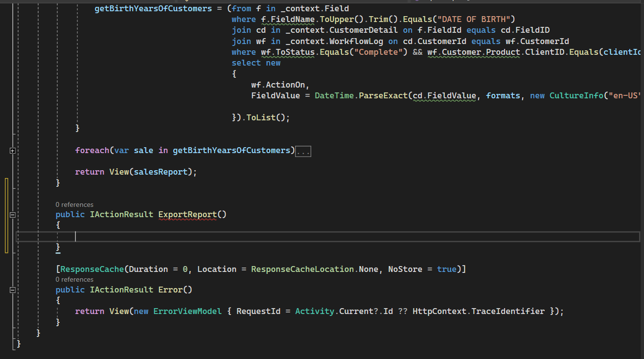Expand the collapsed foreach block

13,151
